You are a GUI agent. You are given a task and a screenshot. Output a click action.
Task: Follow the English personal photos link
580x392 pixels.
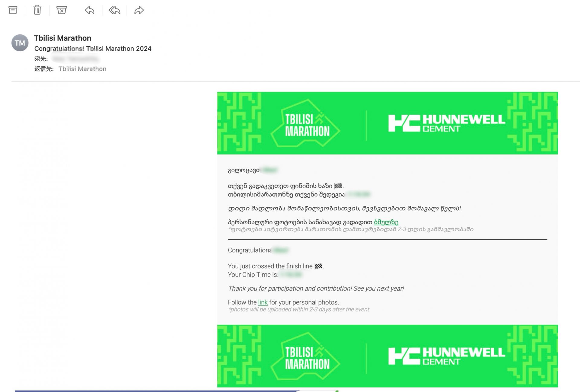tap(263, 302)
